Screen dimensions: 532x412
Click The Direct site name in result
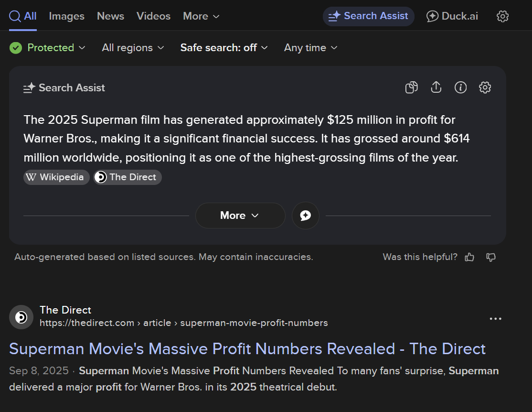(65, 310)
